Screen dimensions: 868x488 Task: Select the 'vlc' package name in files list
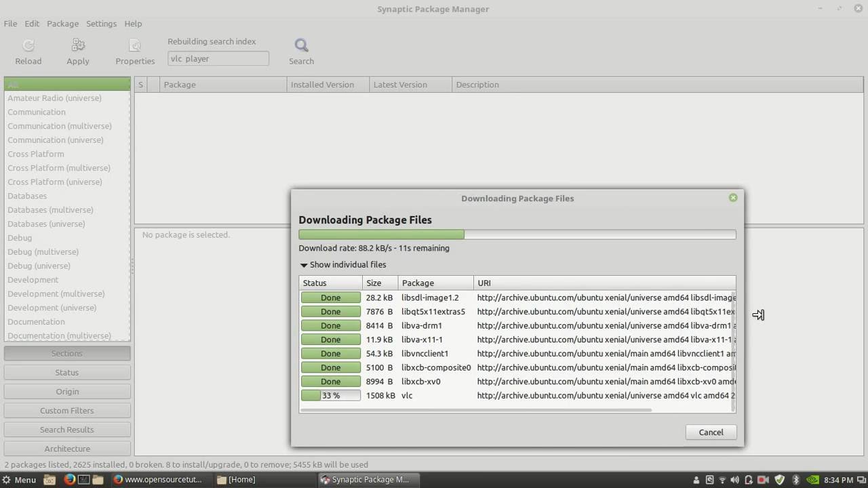[407, 396]
